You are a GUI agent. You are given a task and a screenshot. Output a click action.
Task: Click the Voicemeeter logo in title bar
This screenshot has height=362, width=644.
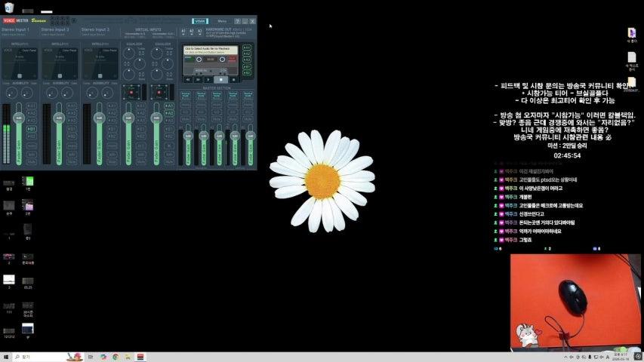click(x=16, y=21)
